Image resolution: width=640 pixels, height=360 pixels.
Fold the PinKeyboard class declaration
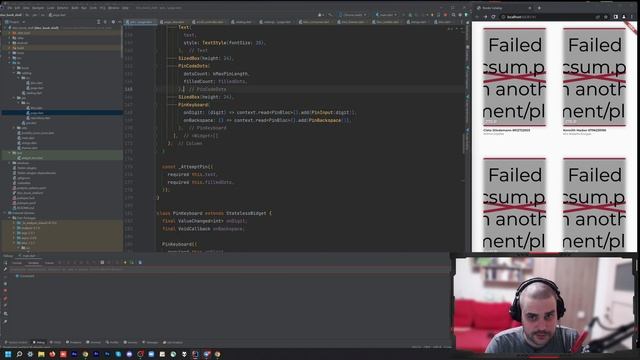[156, 213]
